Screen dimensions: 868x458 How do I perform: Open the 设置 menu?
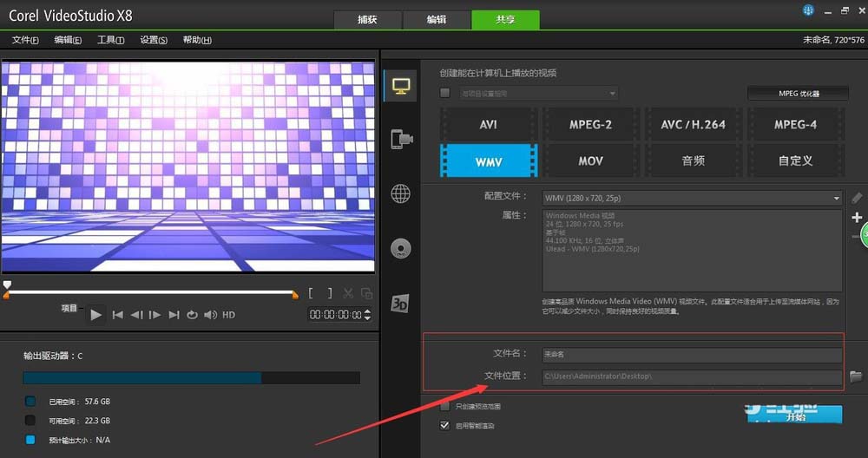[154, 40]
